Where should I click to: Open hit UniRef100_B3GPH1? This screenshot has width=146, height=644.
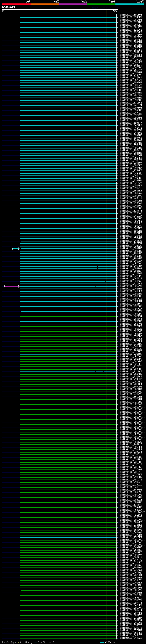coord(131,180)
